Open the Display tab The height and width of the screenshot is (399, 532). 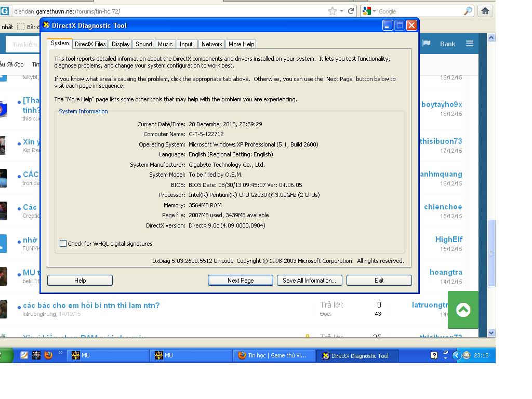[x=121, y=44]
